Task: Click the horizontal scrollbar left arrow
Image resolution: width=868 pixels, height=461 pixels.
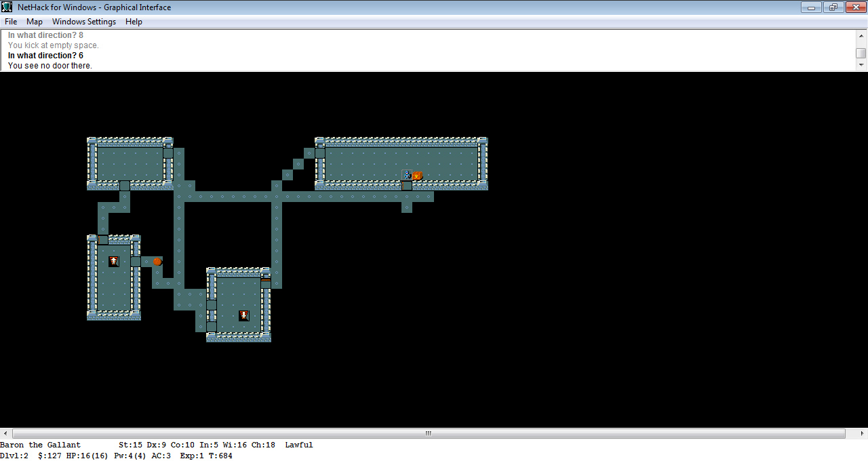Action: click(x=5, y=433)
